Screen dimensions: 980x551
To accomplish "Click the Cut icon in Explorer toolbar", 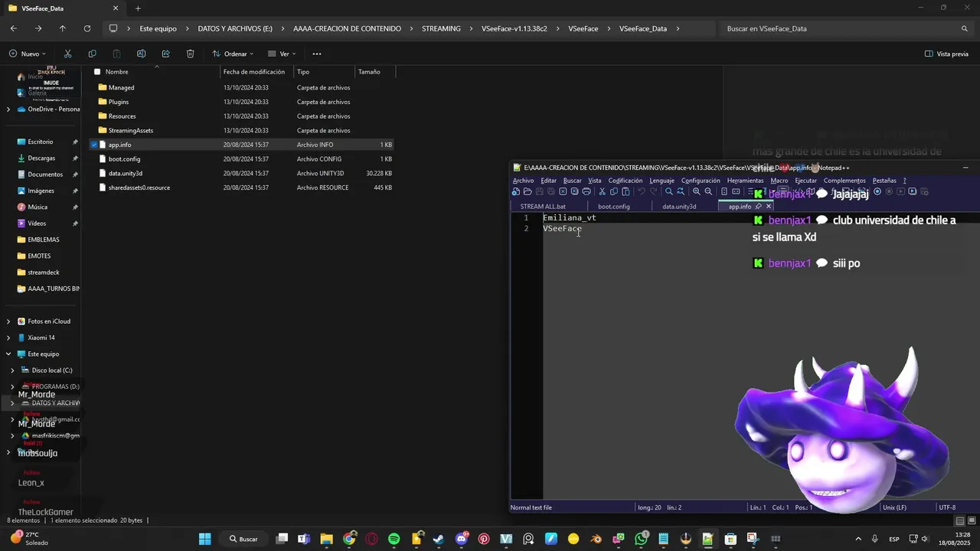I will (67, 54).
